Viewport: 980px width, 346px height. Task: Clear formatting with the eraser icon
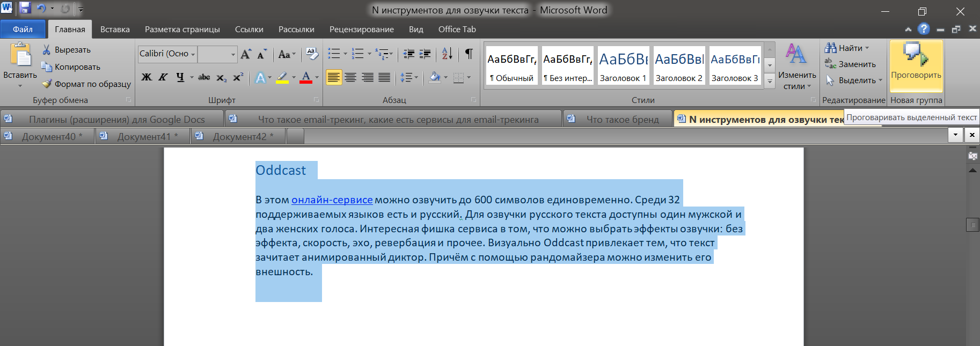(311, 54)
